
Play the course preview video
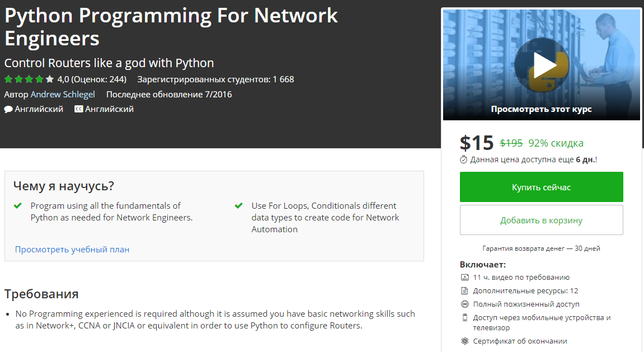tap(541, 66)
